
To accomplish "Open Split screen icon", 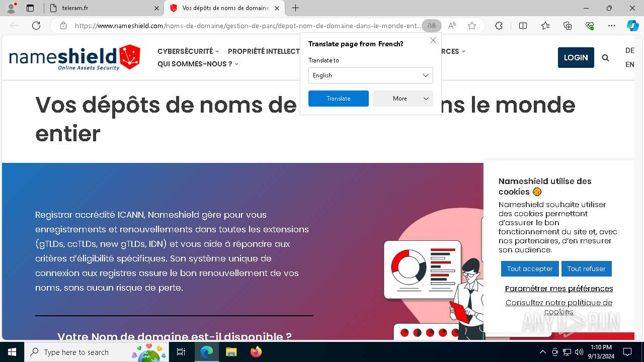I will [523, 26].
